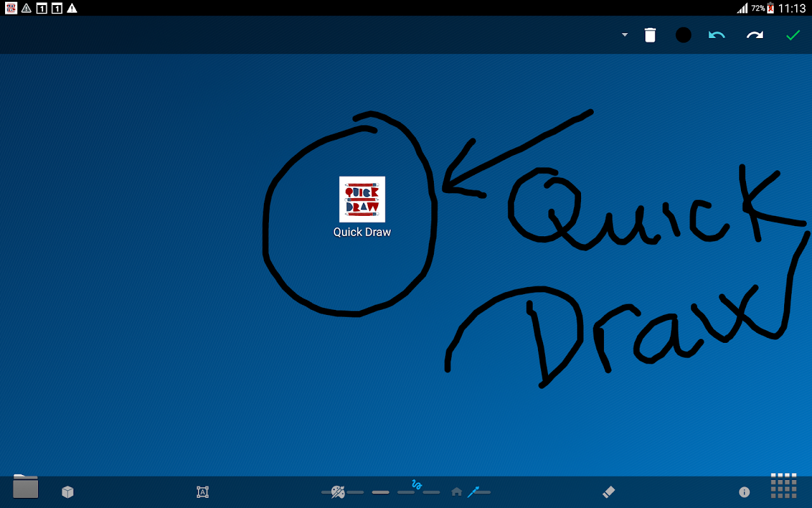Tap the trash can delete icon
This screenshot has height=508, width=812.
[x=650, y=35]
